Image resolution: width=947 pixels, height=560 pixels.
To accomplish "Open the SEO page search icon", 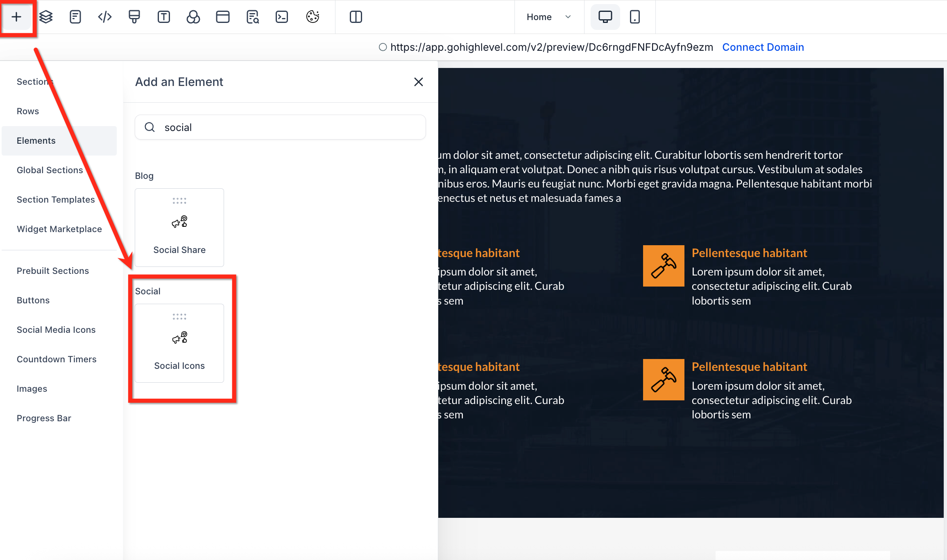I will pyautogui.click(x=253, y=17).
